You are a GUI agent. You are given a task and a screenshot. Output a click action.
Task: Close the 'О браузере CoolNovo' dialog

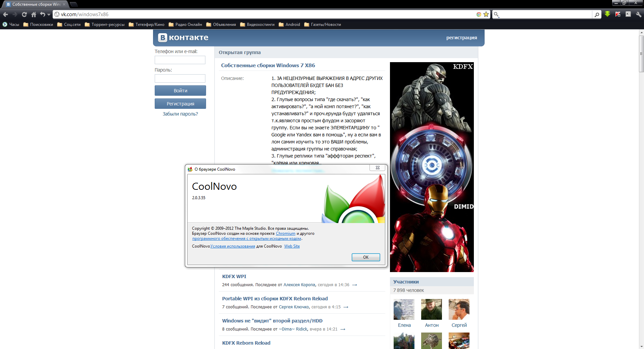click(x=377, y=168)
